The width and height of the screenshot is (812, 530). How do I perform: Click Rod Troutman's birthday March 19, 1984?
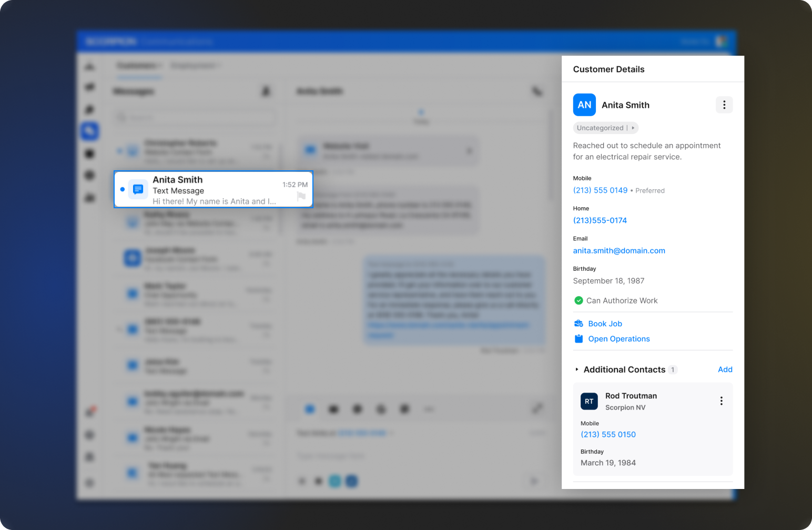pos(608,463)
